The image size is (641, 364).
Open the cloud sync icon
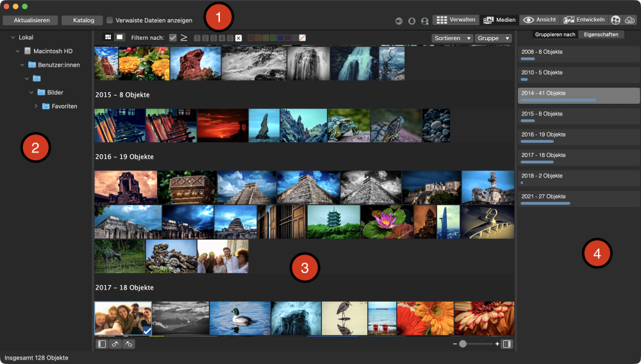point(629,20)
